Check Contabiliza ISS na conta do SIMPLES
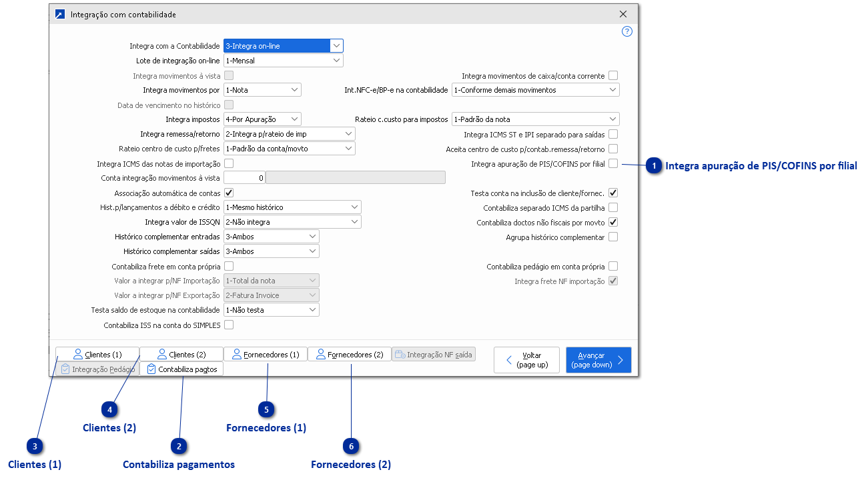Screen dimensions: 868x482 point(229,325)
